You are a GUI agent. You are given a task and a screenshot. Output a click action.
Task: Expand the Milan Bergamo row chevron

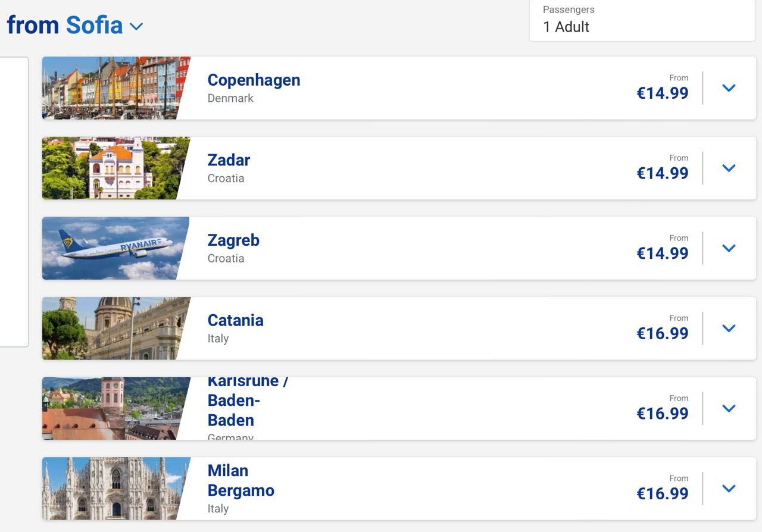pos(729,489)
